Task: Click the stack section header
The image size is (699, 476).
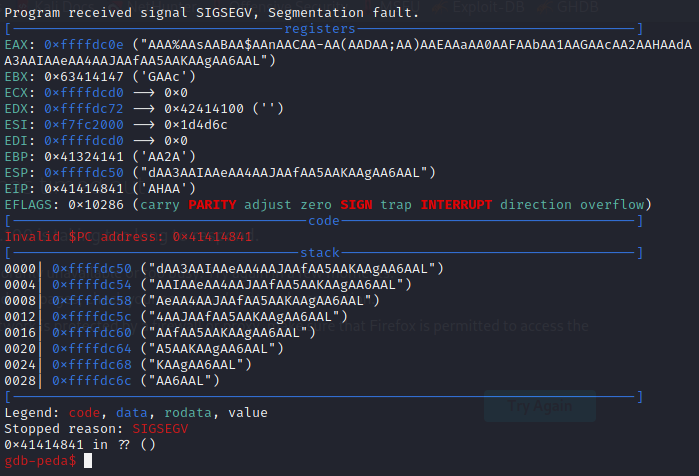Action: point(320,253)
